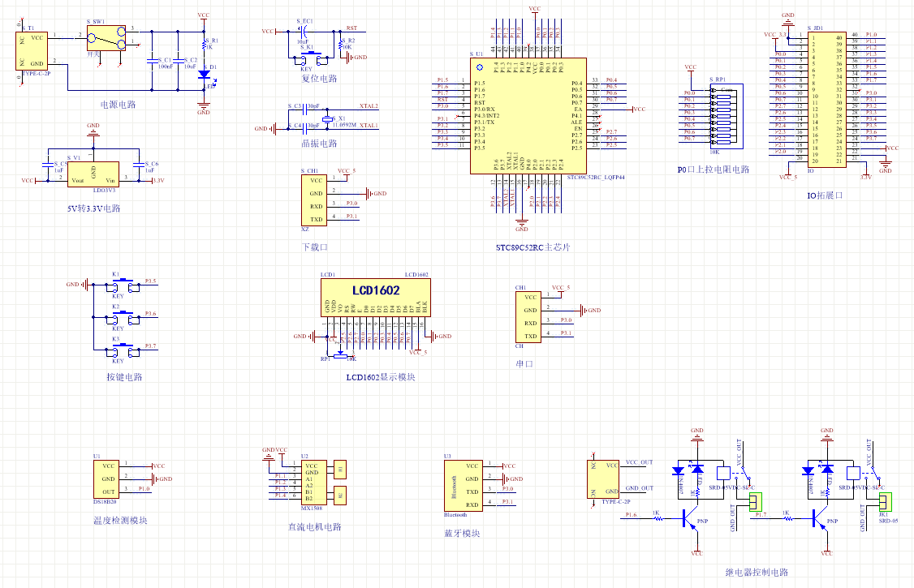The height and width of the screenshot is (588, 914).
Task: Click the GND symbol below the STC89C52RC chip
Action: [x=522, y=224]
